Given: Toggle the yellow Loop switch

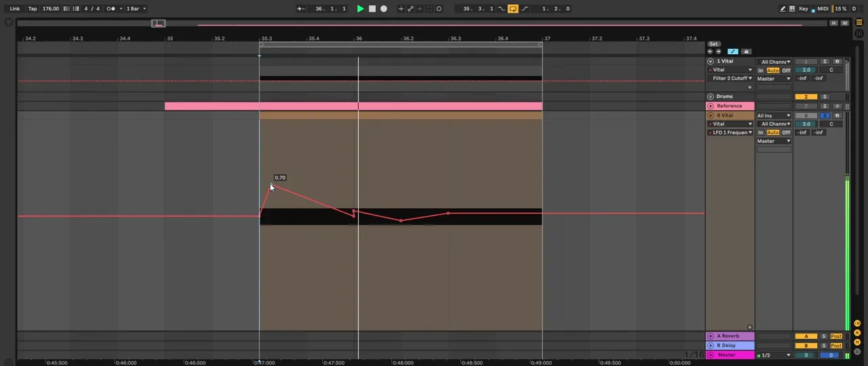Looking at the screenshot, I should tap(513, 9).
